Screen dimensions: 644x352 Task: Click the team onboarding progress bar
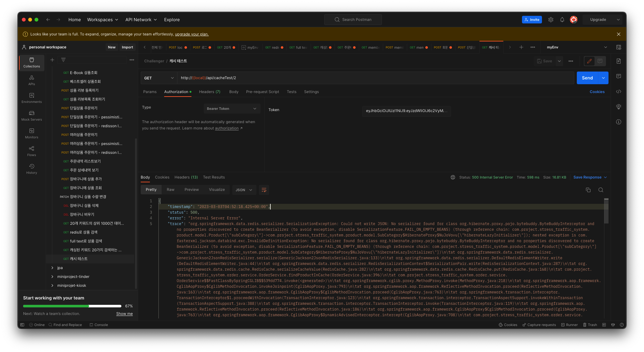pos(72,306)
